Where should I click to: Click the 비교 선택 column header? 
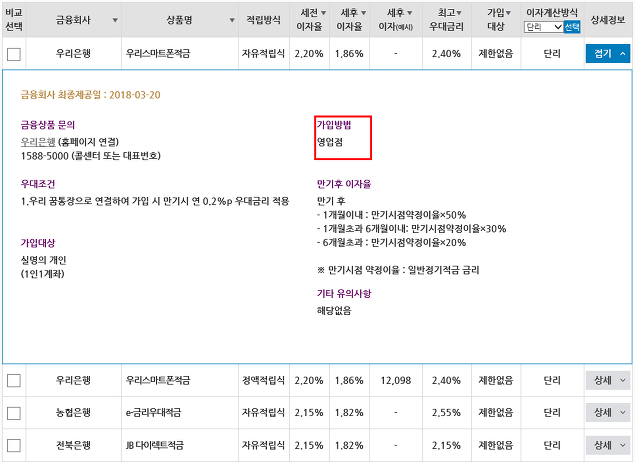coord(14,20)
